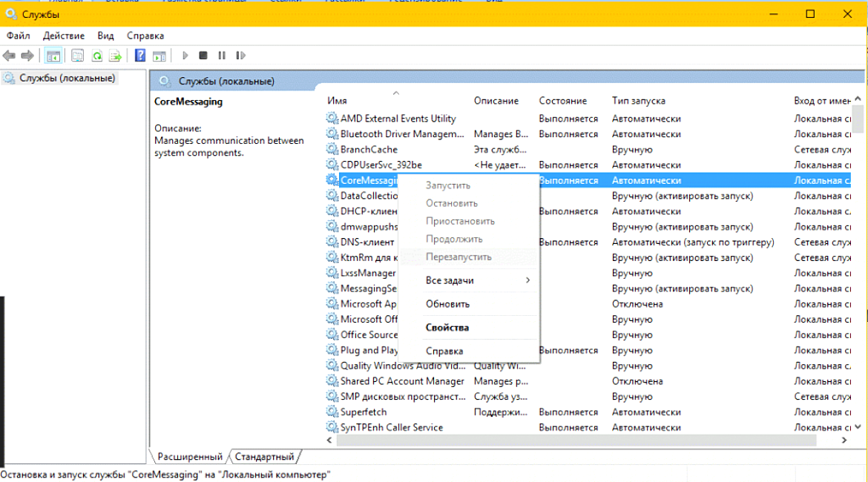
Task: Click the Stop Service toolbar icon
Action: click(203, 56)
